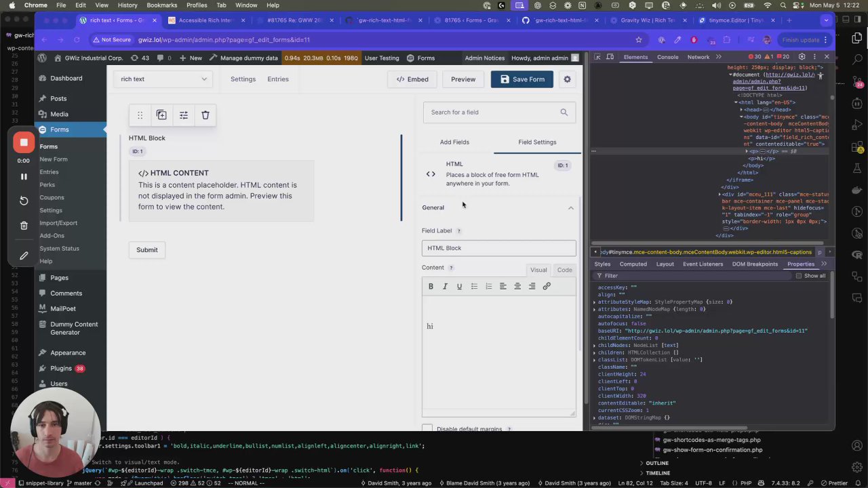Toggle underline in the Content editor
868x488 pixels.
459,287
